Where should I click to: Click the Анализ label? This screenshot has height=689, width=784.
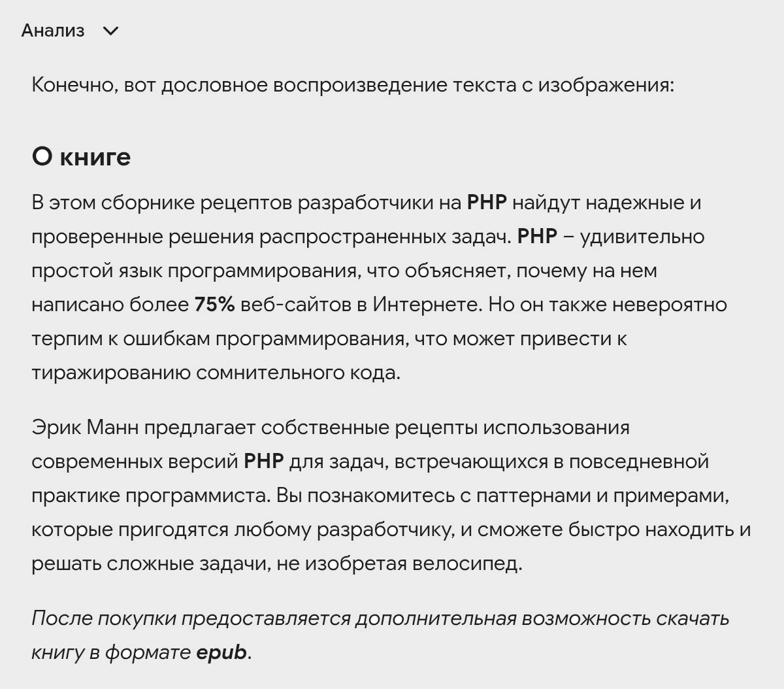pos(53,31)
